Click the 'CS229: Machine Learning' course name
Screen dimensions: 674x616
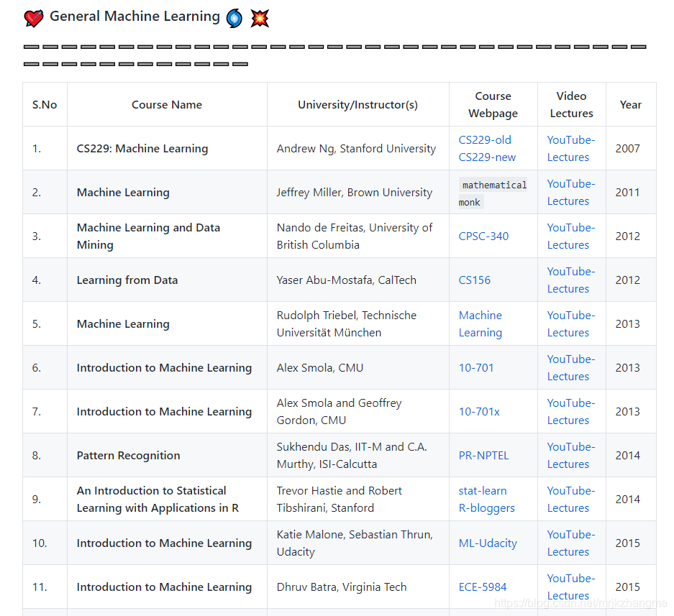tap(142, 149)
